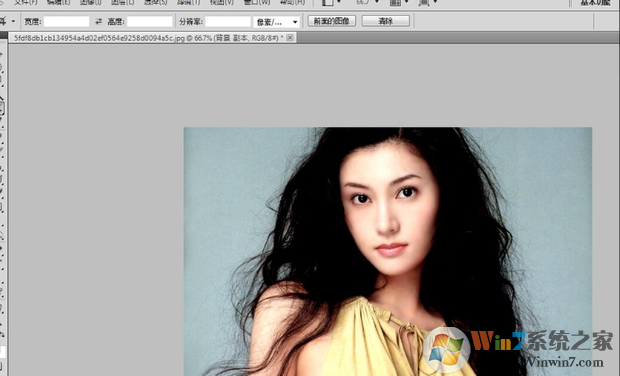The width and height of the screenshot is (620, 376).
Task: Select the highlighted Crop tool in the toolbox
Action: [2, 108]
